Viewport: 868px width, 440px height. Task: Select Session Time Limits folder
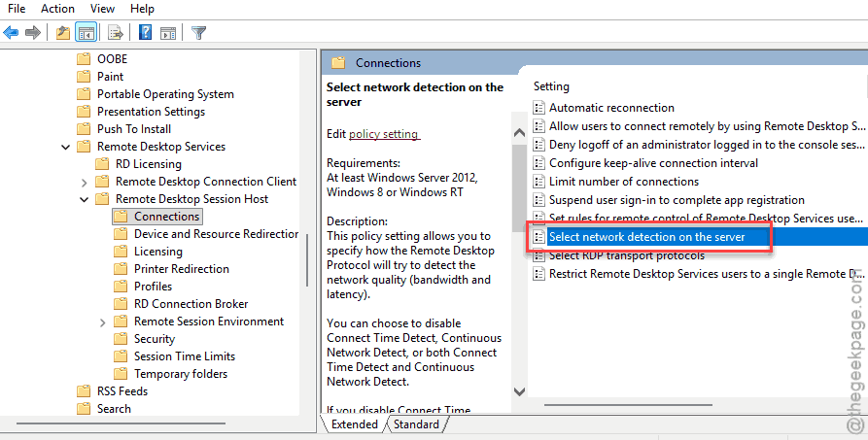(185, 356)
